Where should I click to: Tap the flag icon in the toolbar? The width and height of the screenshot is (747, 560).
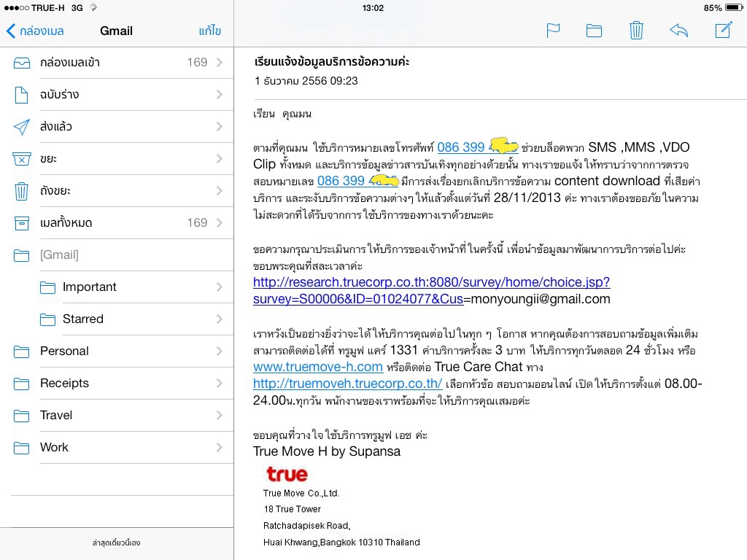pos(553,31)
